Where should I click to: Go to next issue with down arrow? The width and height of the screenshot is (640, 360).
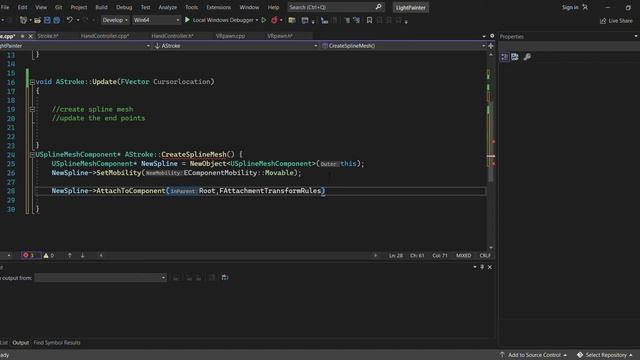(x=82, y=255)
